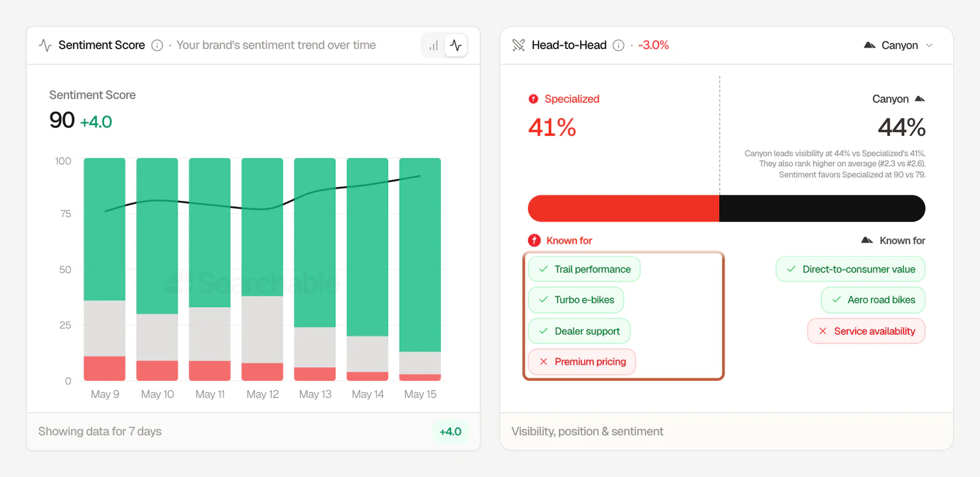Select the Service availability tag
Image resolution: width=980 pixels, height=477 pixels.
click(x=866, y=331)
